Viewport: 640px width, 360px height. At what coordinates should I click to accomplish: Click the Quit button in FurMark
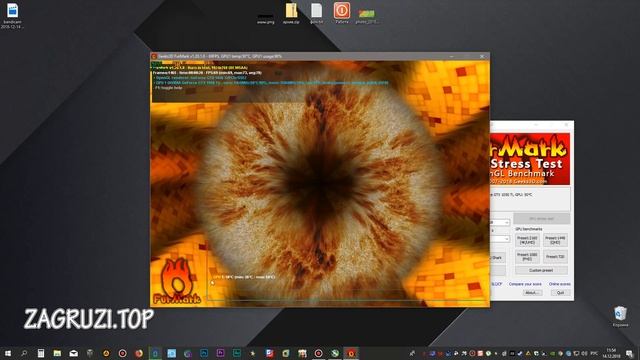point(560,293)
